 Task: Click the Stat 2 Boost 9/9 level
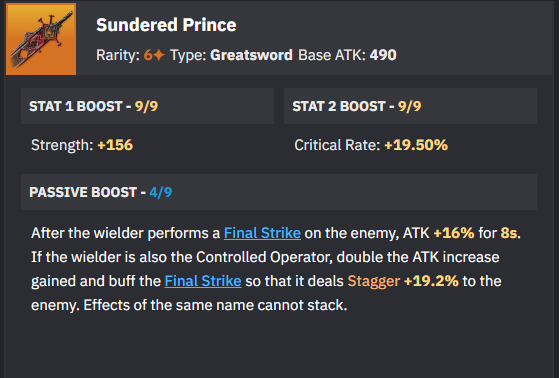409,106
